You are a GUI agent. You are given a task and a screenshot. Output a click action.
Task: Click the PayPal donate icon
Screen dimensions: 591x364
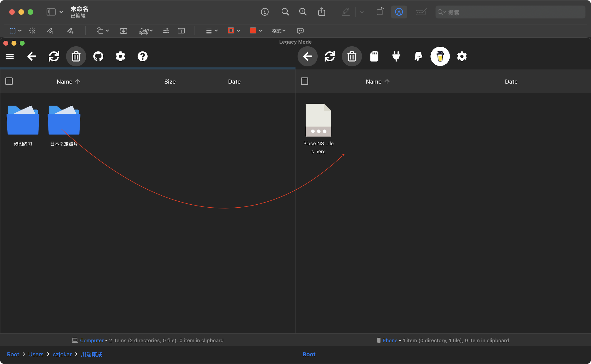[x=418, y=56]
